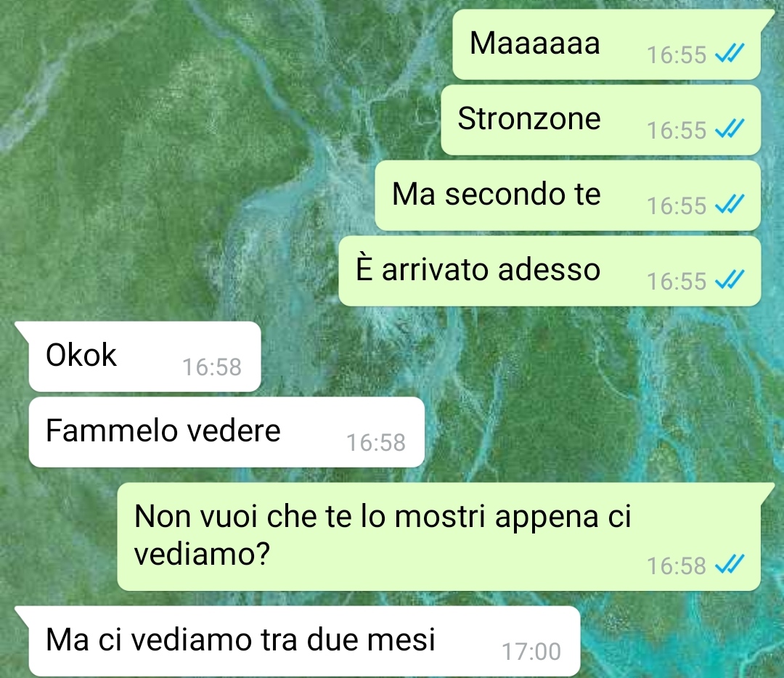Tap the 16:58 timestamp on 'Okok'
The width and height of the screenshot is (784, 678).
(211, 367)
